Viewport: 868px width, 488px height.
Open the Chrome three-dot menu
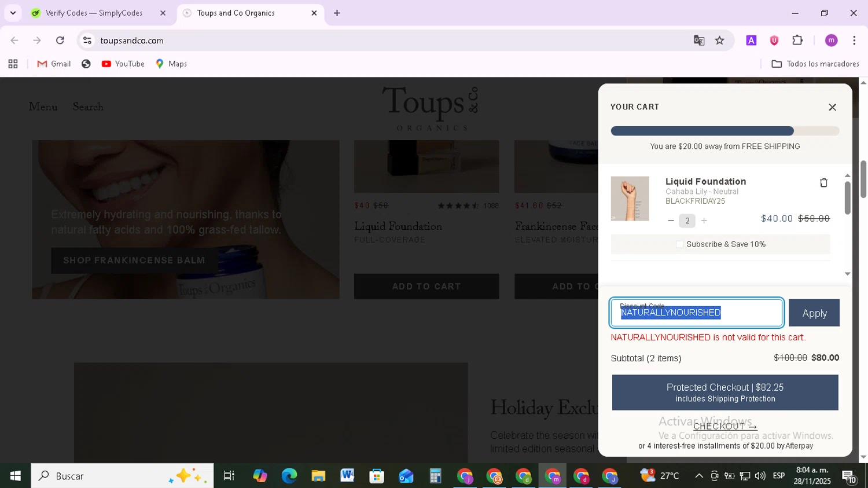point(854,41)
